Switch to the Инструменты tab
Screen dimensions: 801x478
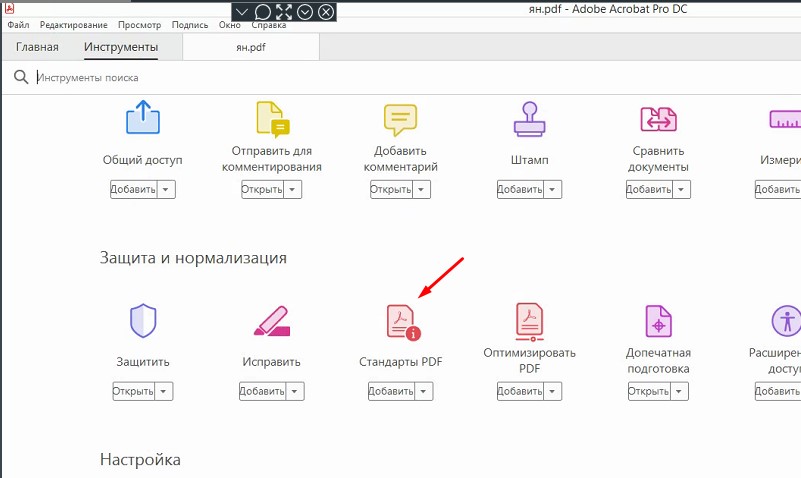pyautogui.click(x=121, y=47)
